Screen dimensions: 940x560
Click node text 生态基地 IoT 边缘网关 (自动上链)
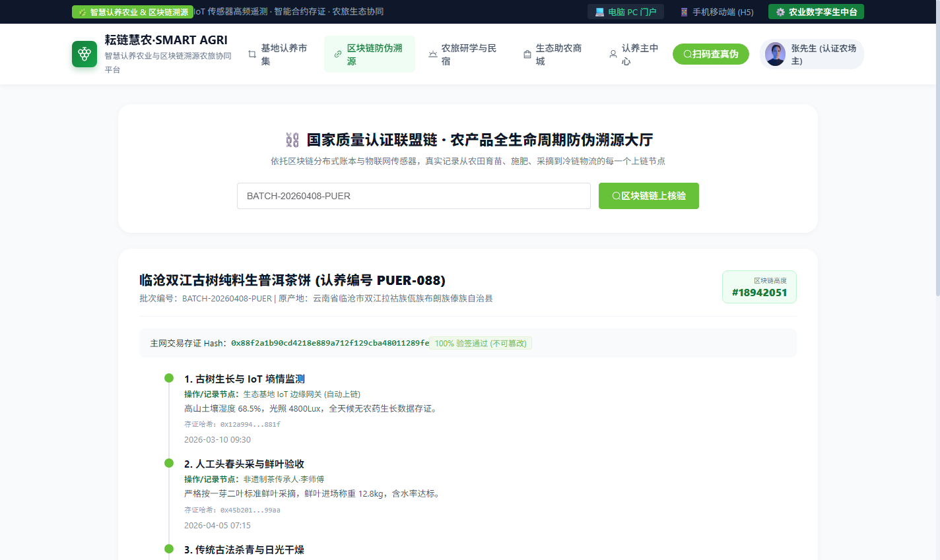pyautogui.click(x=302, y=394)
